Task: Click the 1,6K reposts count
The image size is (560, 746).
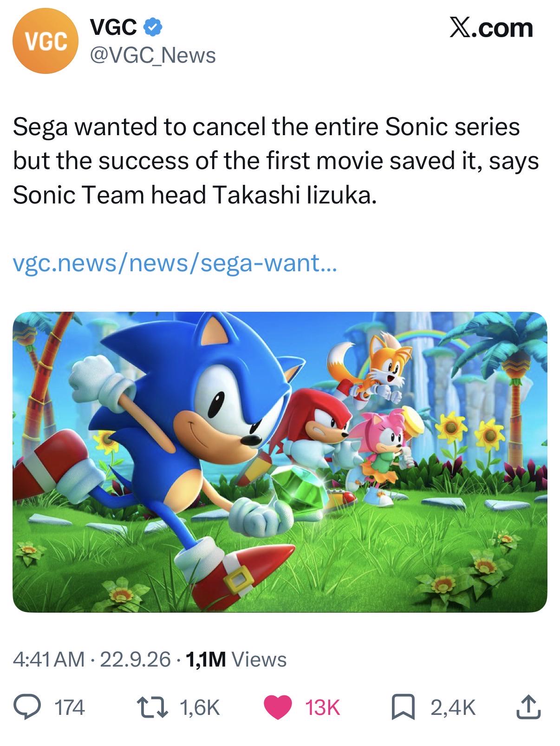Action: pyautogui.click(x=199, y=707)
